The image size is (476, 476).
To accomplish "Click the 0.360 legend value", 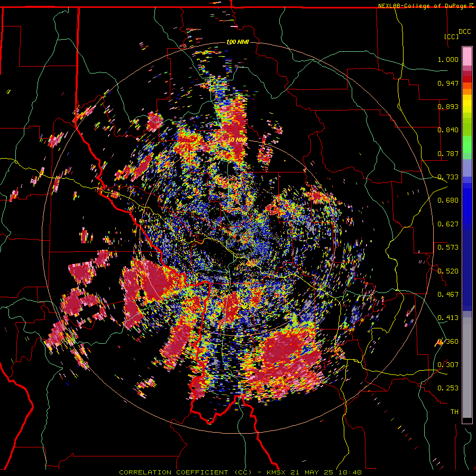I will pos(448,342).
